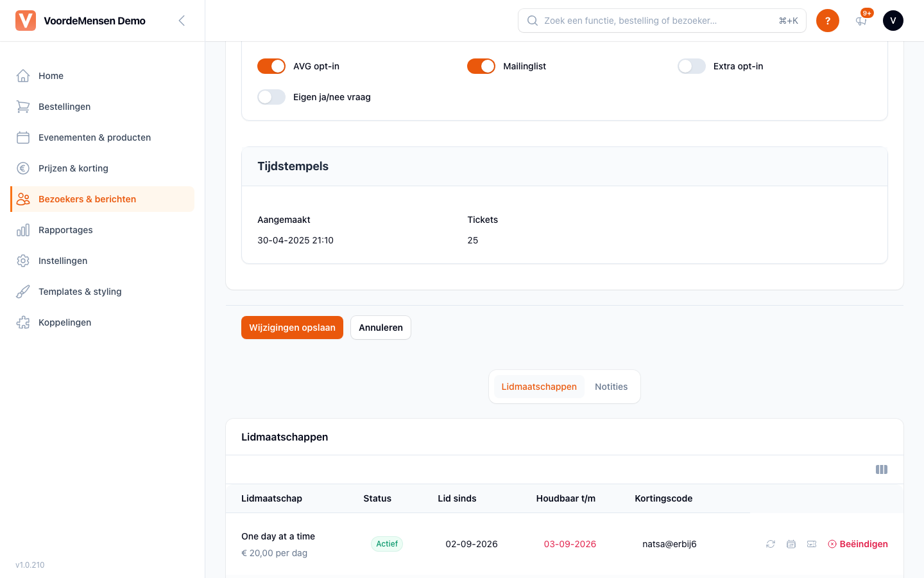This screenshot has height=578, width=924.
Task: Click the renew arrows icon for membership
Action: click(x=771, y=544)
